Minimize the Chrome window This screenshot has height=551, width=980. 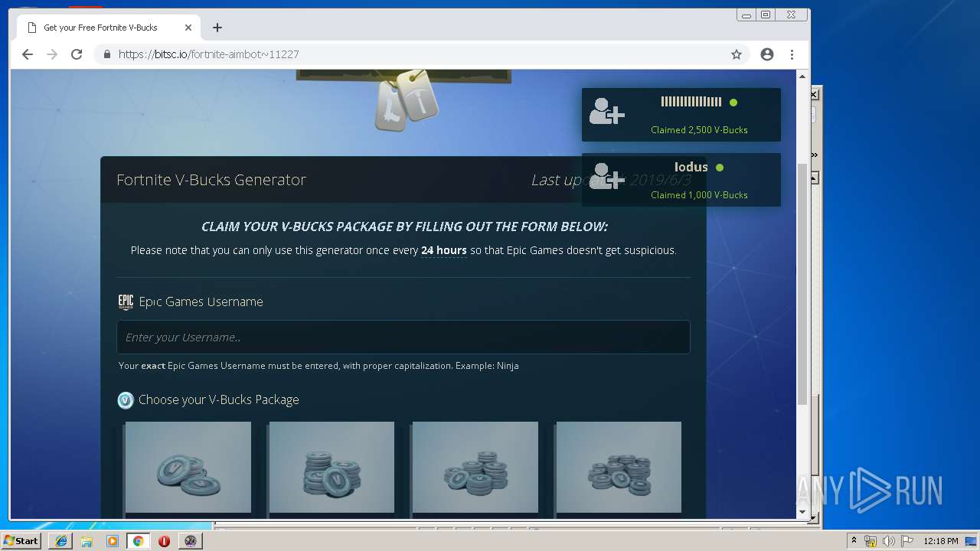(x=746, y=15)
